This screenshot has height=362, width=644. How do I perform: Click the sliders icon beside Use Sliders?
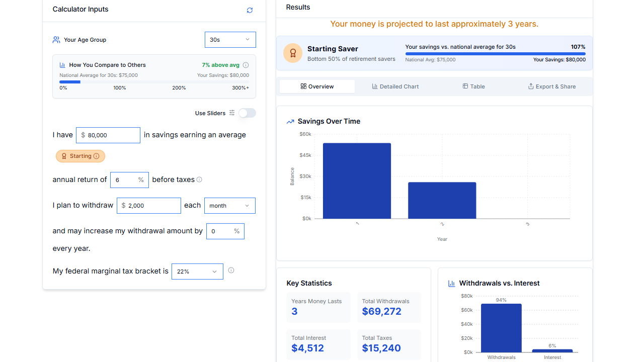[232, 113]
